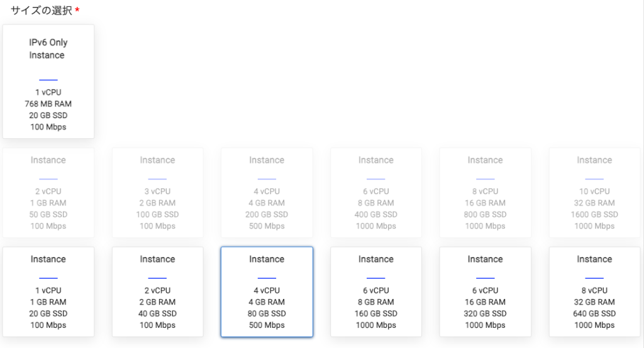Viewport: 644px width, 348px height.
Task: Choose the 8 vCPU 32 GB RAM 640 GB SSD instance
Action: click(594, 291)
